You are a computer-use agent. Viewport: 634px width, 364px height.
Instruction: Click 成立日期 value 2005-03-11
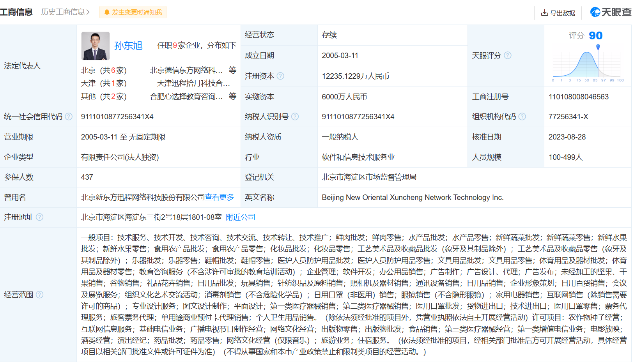pyautogui.click(x=340, y=55)
